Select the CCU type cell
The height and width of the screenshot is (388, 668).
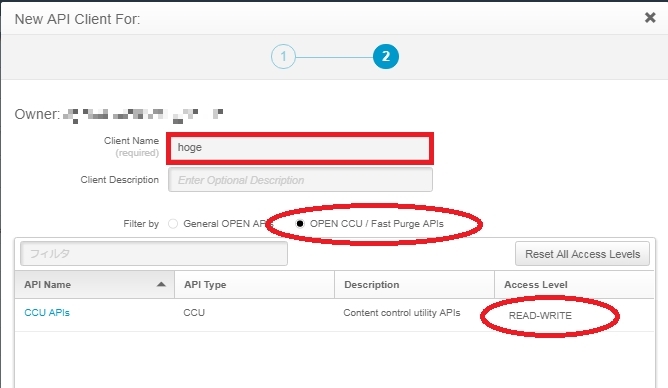tap(194, 313)
